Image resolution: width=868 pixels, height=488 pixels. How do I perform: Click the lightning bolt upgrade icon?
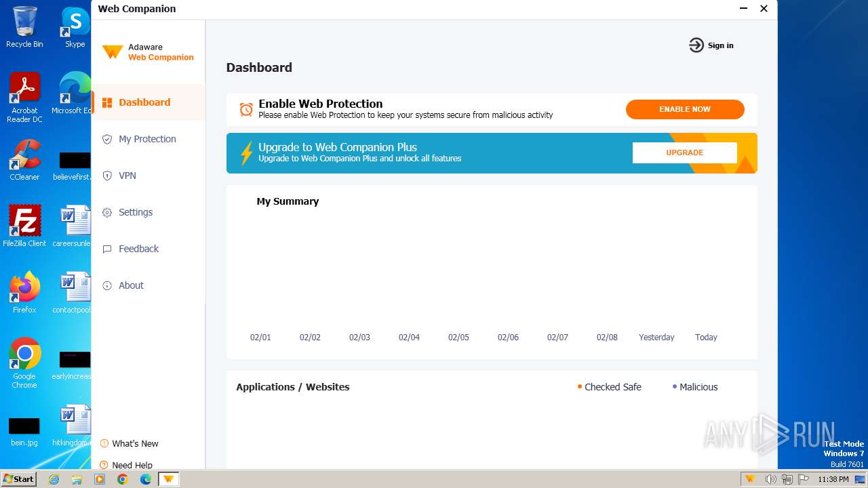247,153
